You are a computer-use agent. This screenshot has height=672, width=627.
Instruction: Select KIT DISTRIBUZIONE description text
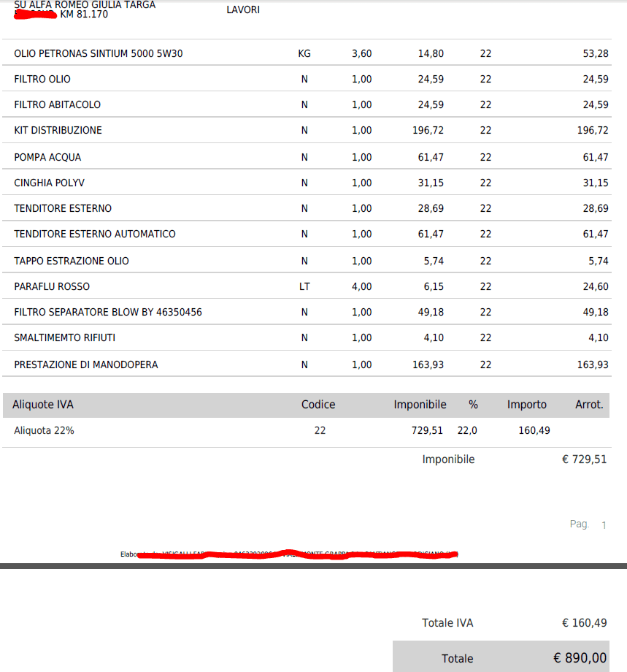click(x=58, y=130)
